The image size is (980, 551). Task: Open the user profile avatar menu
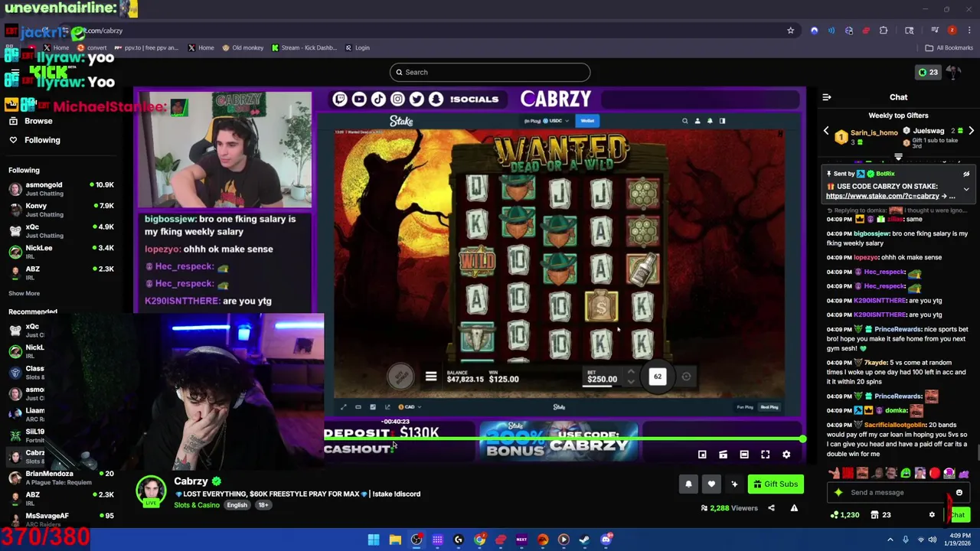click(x=954, y=72)
